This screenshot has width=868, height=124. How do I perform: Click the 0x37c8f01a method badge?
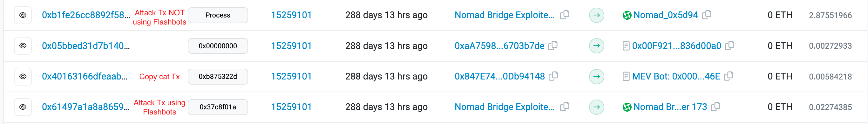tap(218, 107)
